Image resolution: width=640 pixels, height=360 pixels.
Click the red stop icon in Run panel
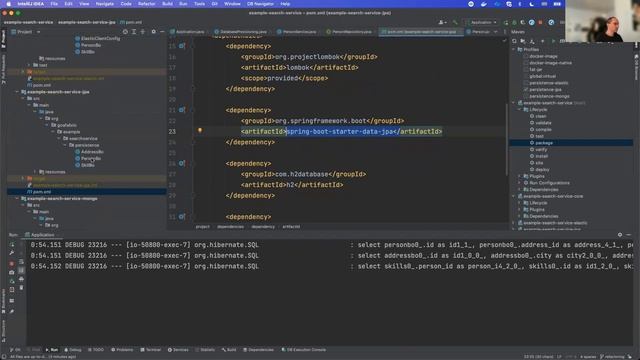[12, 263]
